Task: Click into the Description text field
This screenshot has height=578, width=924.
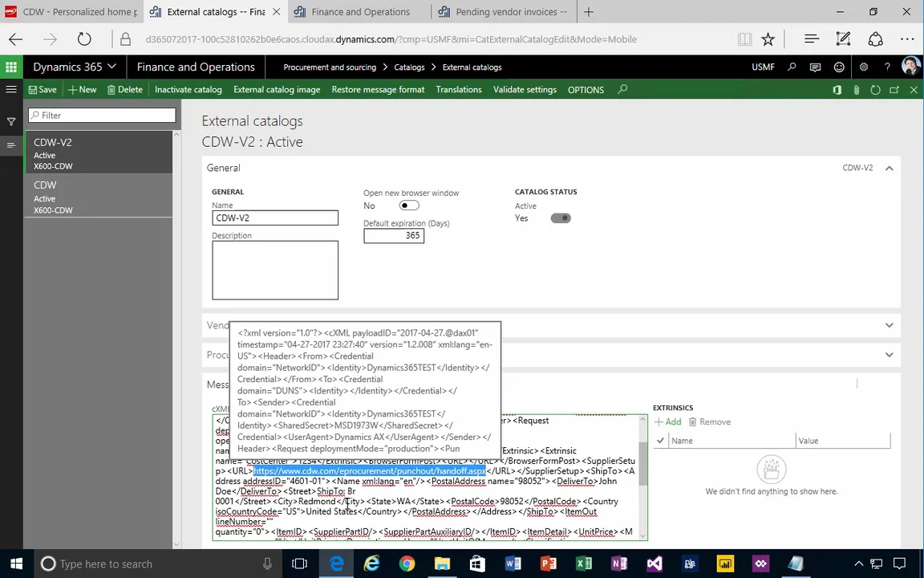Action: (274, 270)
